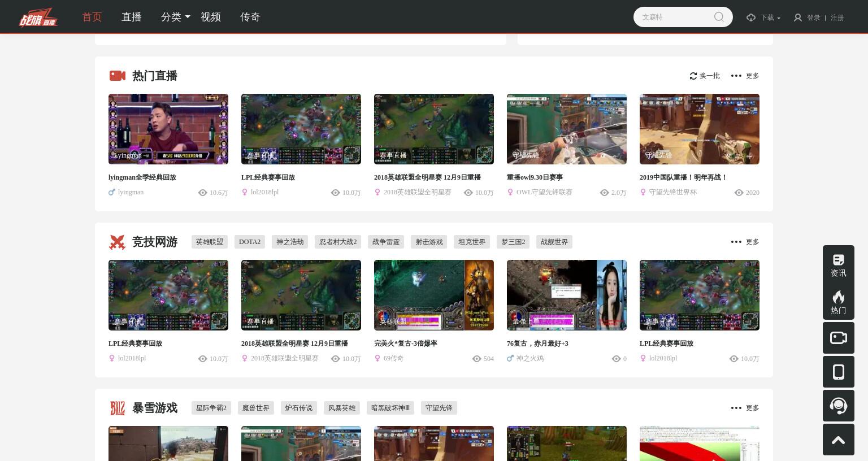Click the eye viewer icon beside 504
This screenshot has height=461, width=868.
(x=476, y=359)
